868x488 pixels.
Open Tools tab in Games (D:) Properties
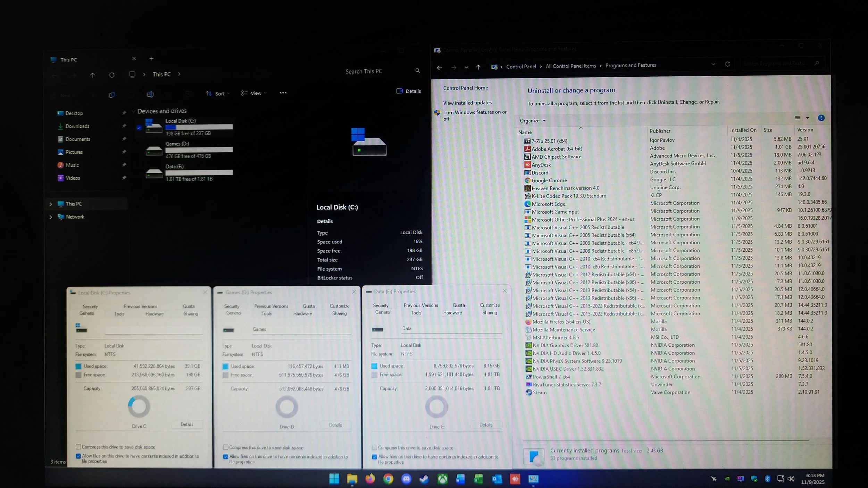pos(266,314)
